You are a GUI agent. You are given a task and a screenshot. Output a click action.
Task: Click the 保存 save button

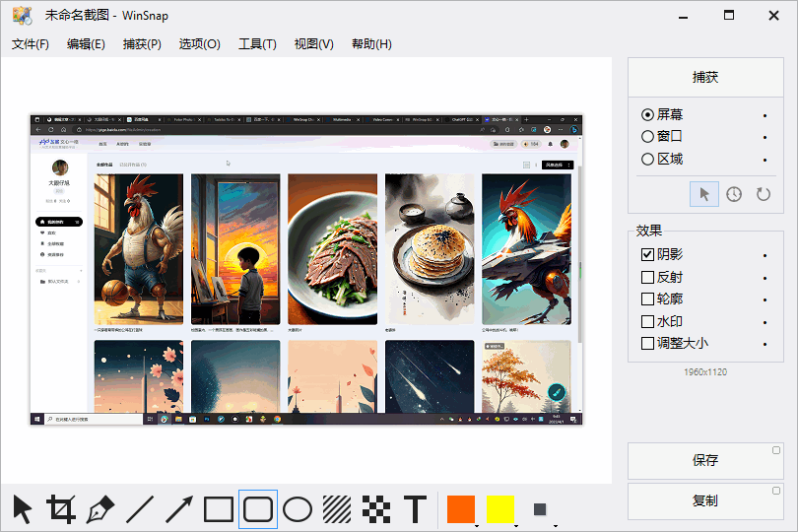click(x=705, y=460)
